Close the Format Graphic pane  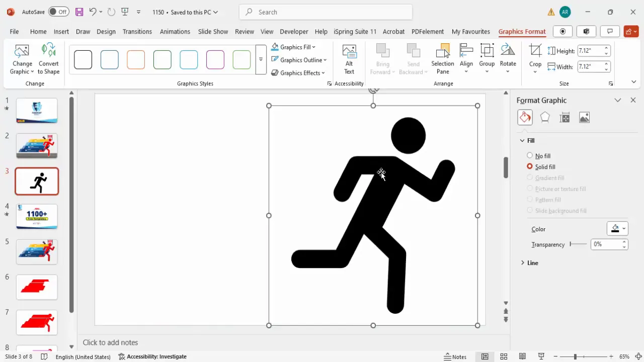point(633,100)
